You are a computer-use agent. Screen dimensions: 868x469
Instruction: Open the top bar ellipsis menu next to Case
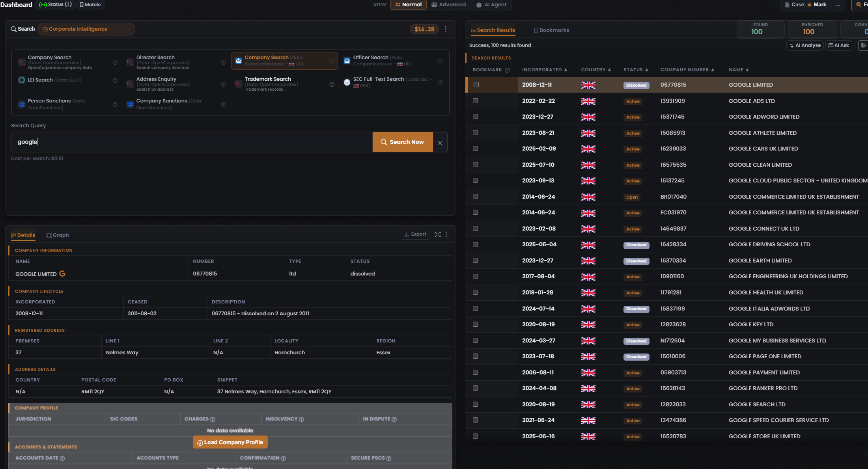(x=838, y=5)
